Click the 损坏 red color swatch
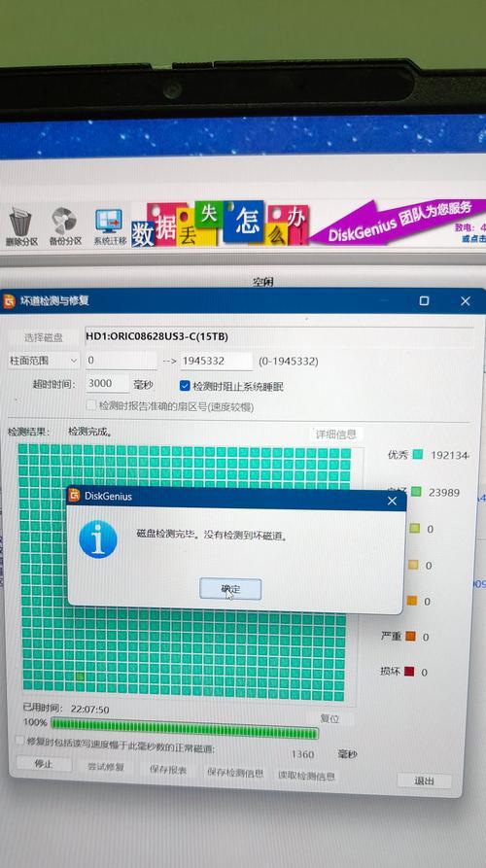Image resolution: width=486 pixels, height=868 pixels. pyautogui.click(x=409, y=672)
